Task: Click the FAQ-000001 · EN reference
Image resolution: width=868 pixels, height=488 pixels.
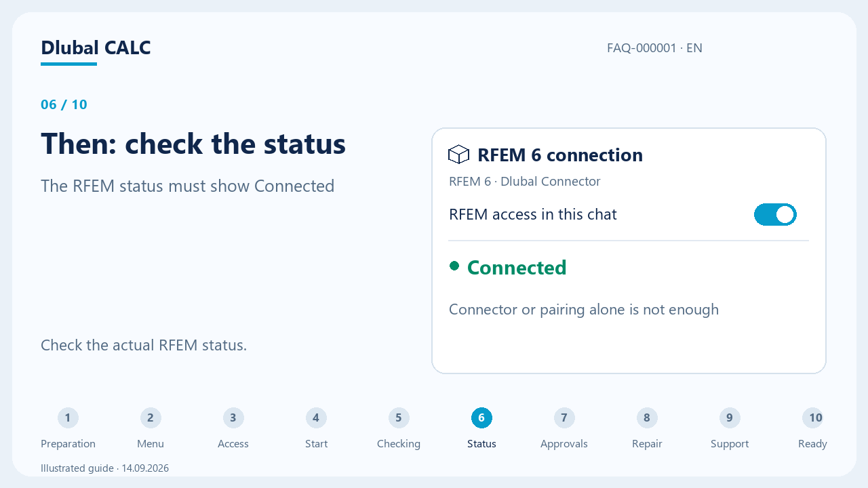Action: (x=654, y=48)
